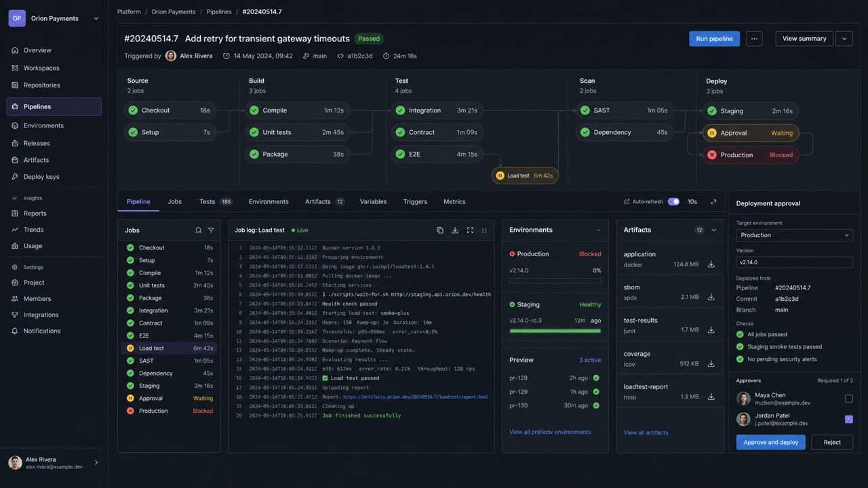This screenshot has width=868, height=488.
Task: Open the pr-129 preview environment
Action: click(555, 392)
